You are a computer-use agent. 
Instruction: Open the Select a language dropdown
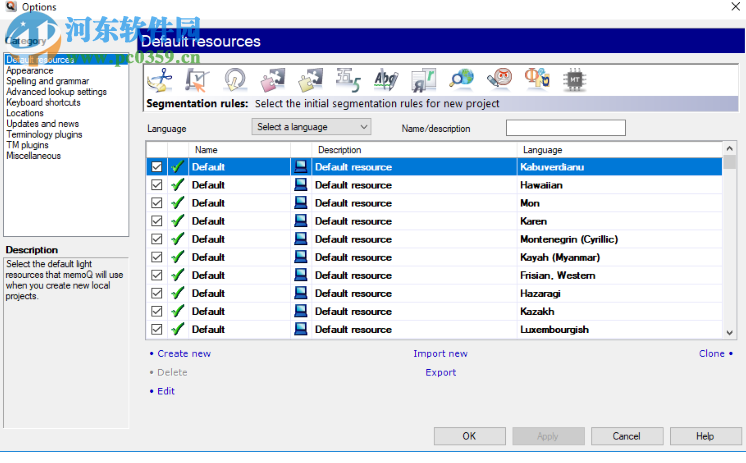pos(311,127)
